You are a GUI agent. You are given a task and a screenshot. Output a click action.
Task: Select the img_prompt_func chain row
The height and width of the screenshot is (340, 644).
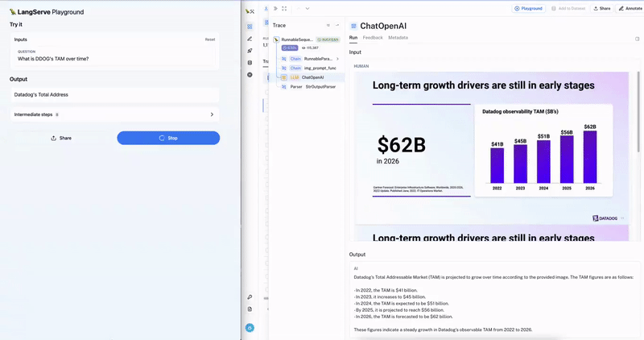point(311,68)
